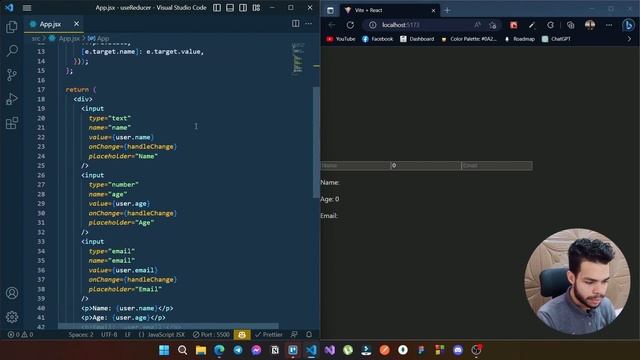The height and width of the screenshot is (360, 640).
Task: Open Customize Layout button
Action: (x=256, y=8)
